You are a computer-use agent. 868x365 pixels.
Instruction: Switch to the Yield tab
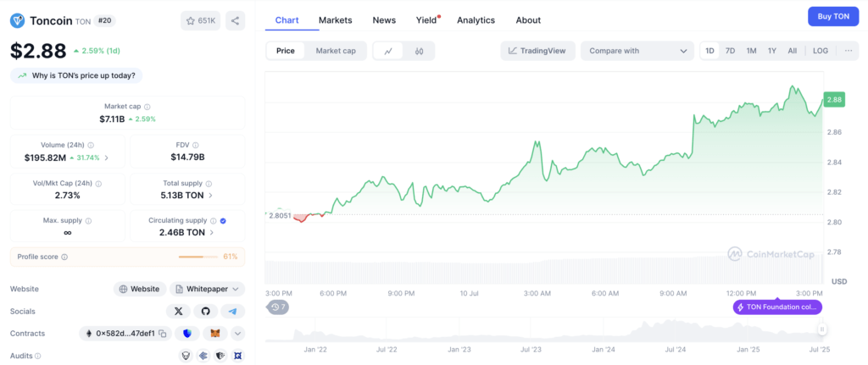427,20
